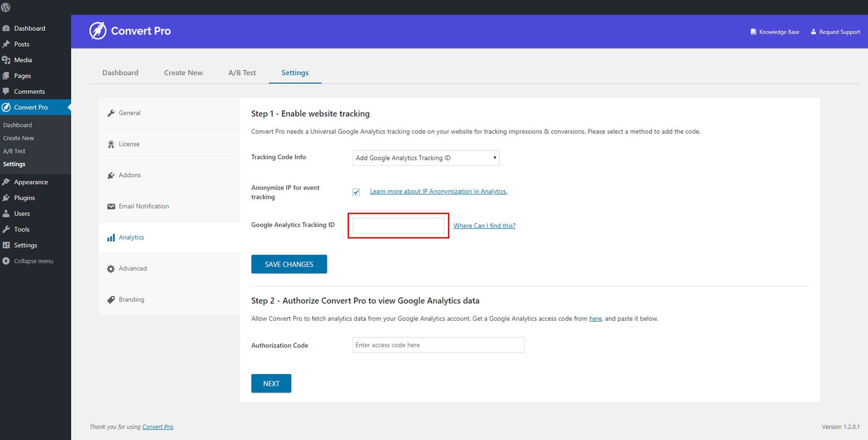Open the Analytics settings section
The height and width of the screenshot is (440, 868).
pyautogui.click(x=169, y=238)
